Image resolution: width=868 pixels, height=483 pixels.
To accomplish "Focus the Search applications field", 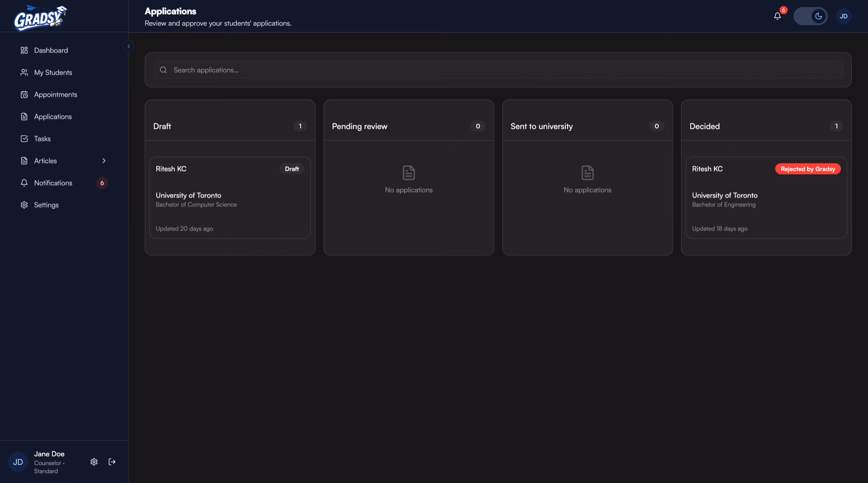I will pyautogui.click(x=498, y=70).
